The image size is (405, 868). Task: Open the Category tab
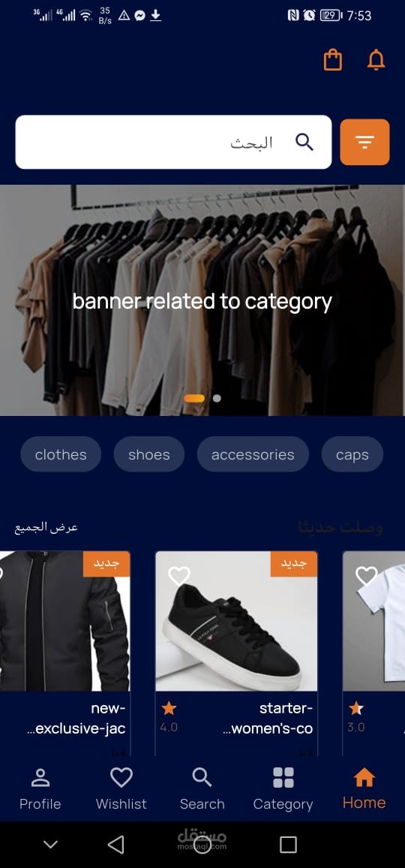click(x=283, y=789)
